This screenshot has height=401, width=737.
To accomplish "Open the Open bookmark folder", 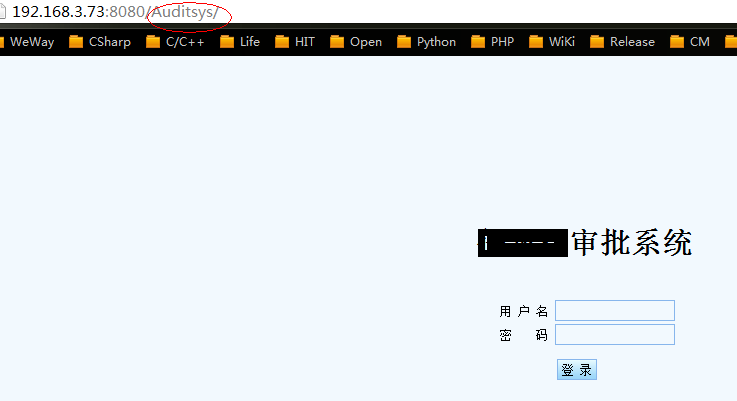I will 356,42.
